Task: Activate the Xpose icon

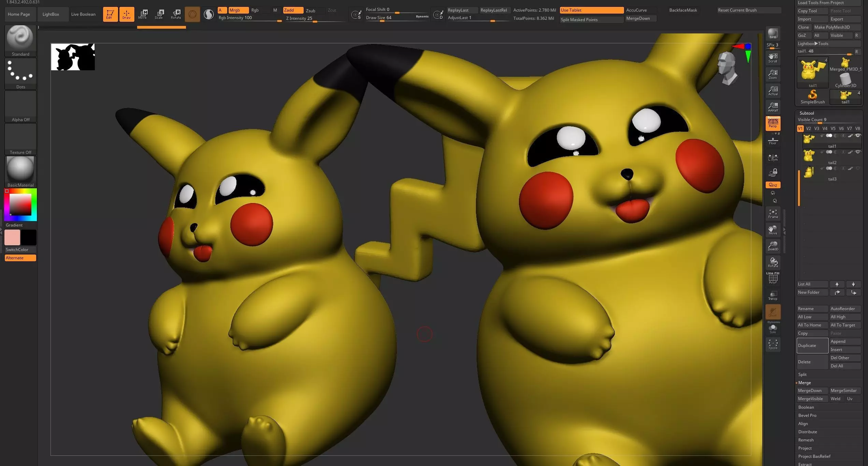Action: pyautogui.click(x=773, y=344)
